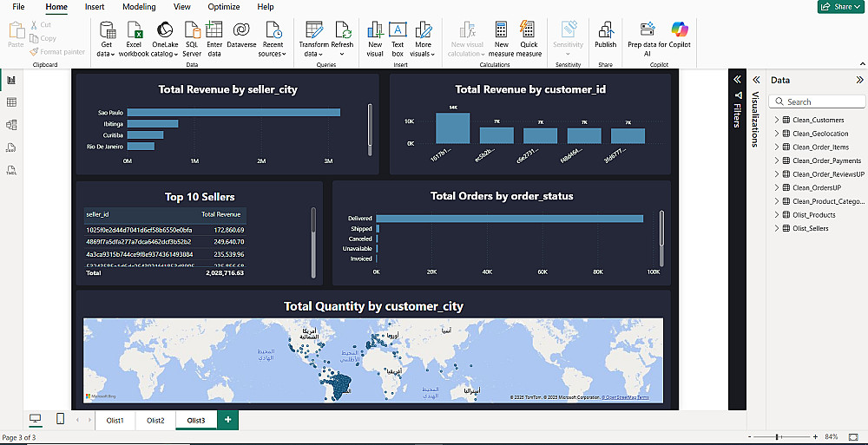Add a new page with plus button
868x445 pixels.
[227, 421]
